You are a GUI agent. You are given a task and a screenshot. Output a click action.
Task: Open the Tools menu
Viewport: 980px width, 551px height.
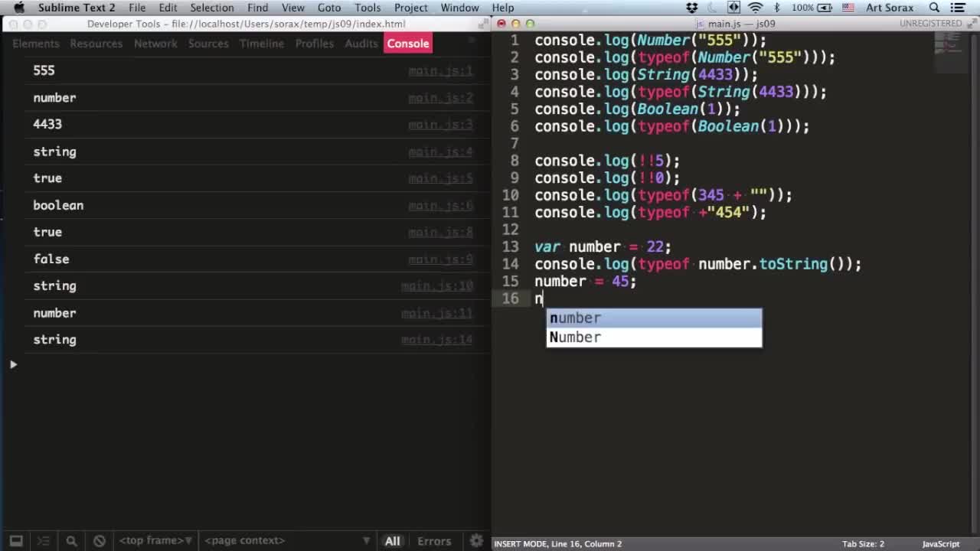[367, 8]
